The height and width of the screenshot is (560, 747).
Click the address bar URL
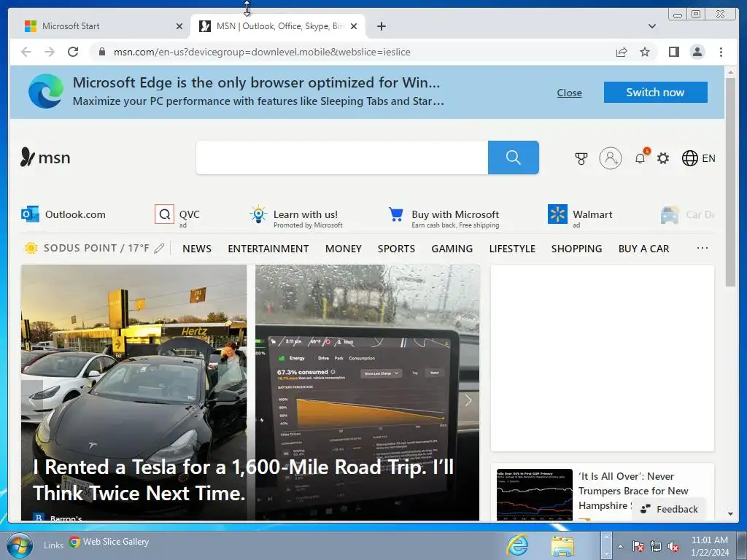coord(262,52)
